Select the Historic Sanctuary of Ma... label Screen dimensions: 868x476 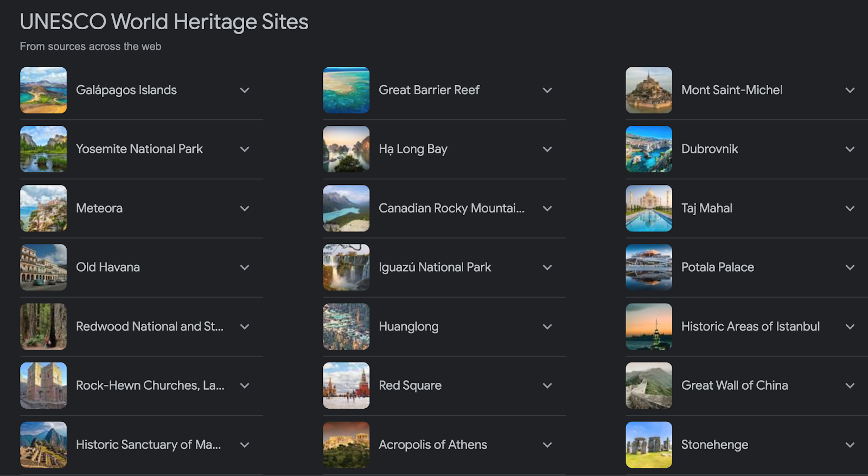pyautogui.click(x=149, y=445)
